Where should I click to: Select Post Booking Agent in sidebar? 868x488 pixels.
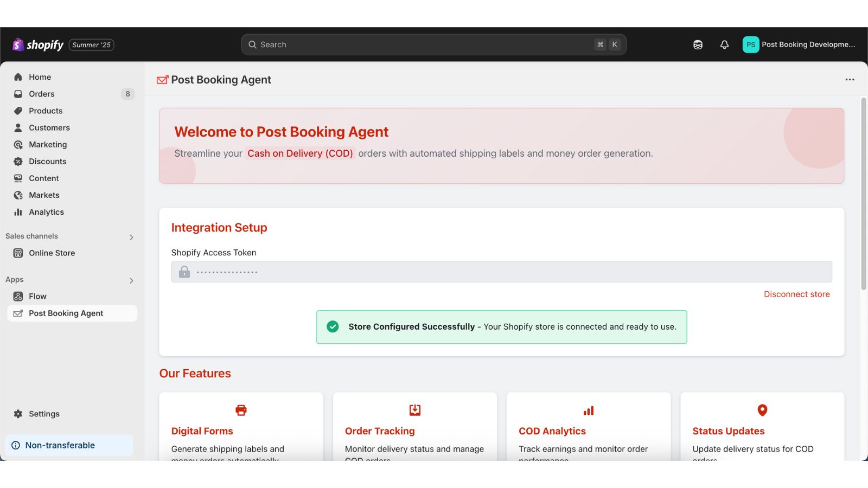pyautogui.click(x=72, y=313)
